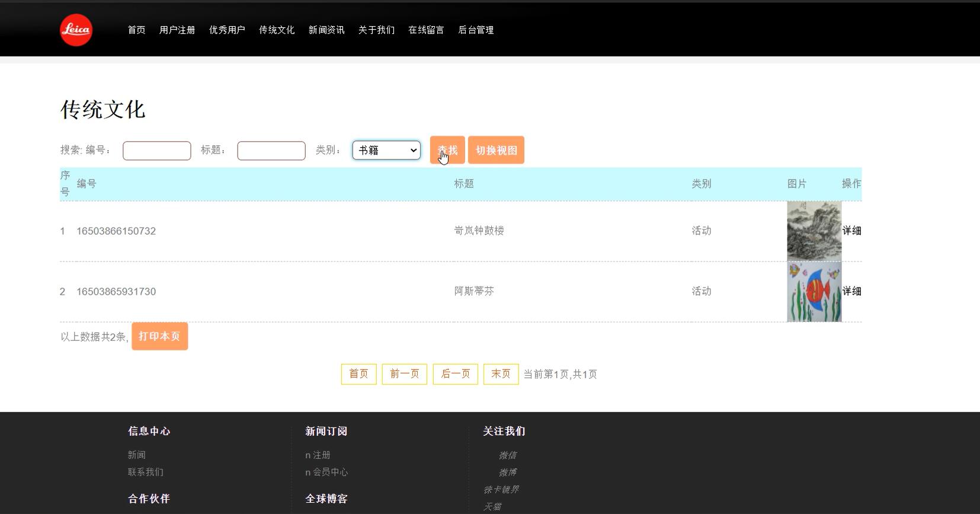Open 详细 link for 岢岚钟鼓楼
980x514 pixels.
click(851, 231)
